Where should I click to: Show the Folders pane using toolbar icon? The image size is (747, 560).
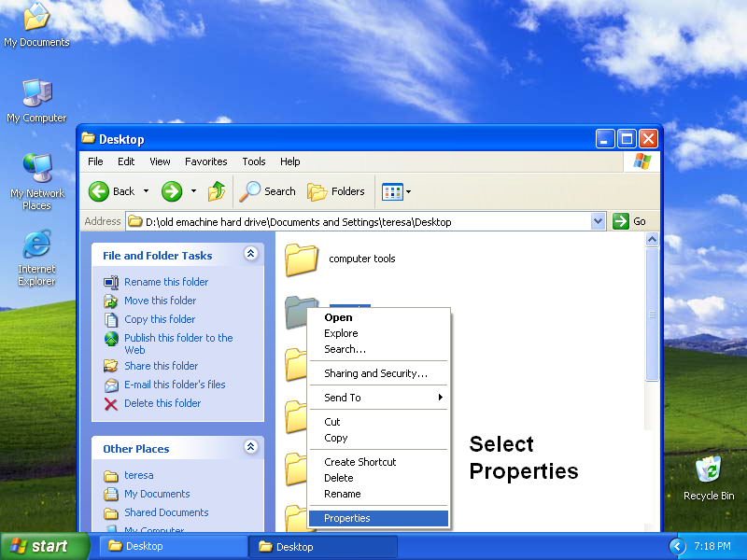(336, 191)
